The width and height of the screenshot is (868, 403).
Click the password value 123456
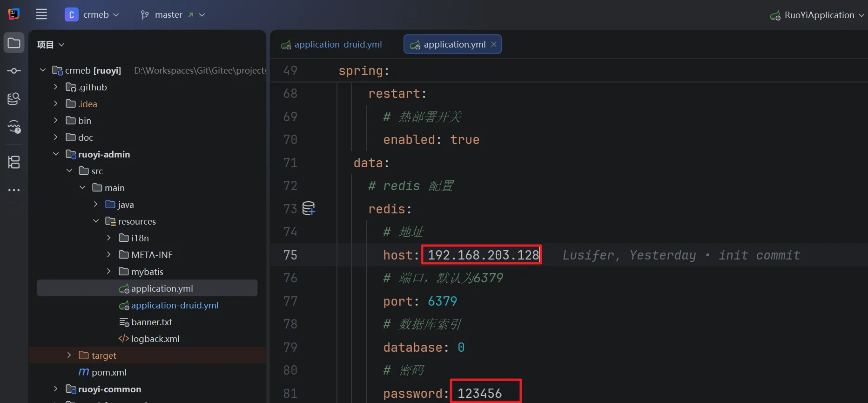[x=479, y=394]
